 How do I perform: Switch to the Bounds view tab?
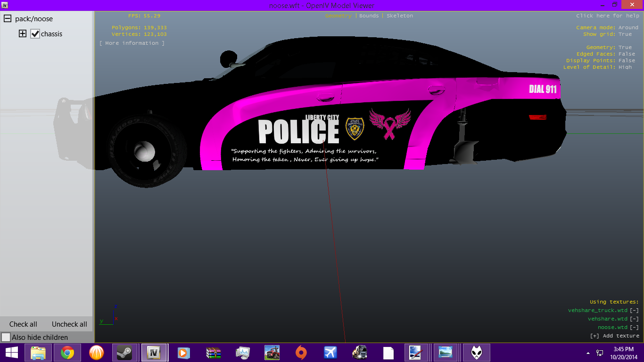tap(369, 16)
